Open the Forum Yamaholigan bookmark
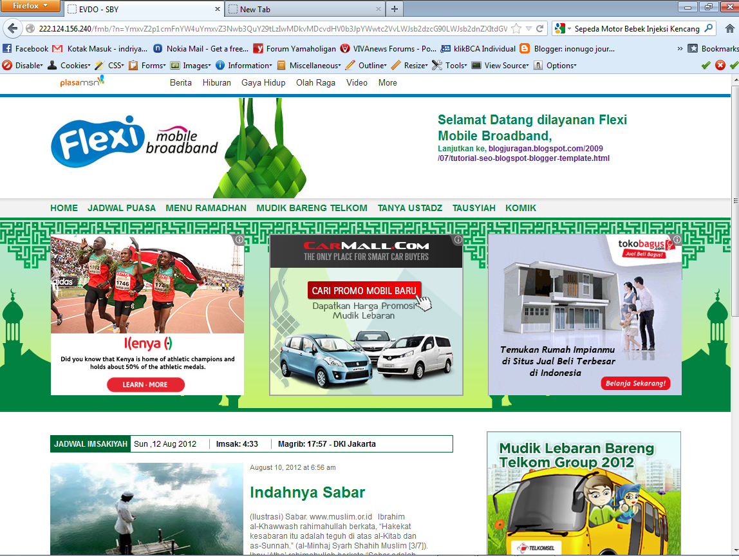 tap(295, 48)
